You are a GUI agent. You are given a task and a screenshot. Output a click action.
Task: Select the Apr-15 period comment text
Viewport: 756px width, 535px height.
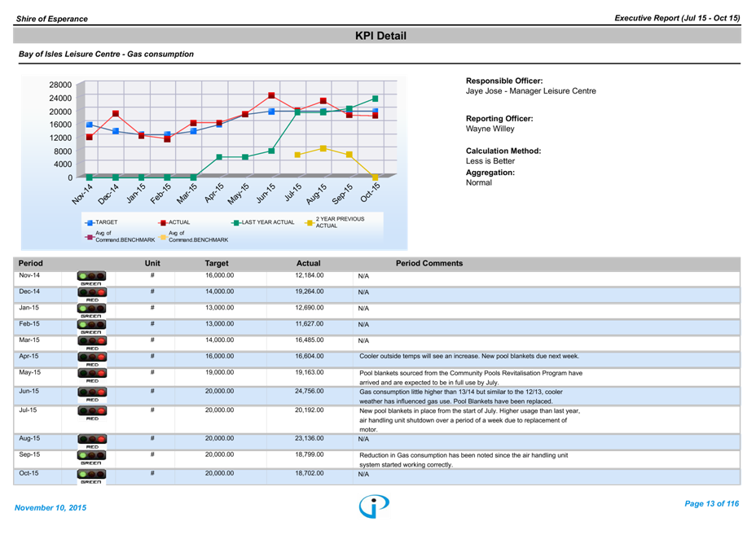468,357
